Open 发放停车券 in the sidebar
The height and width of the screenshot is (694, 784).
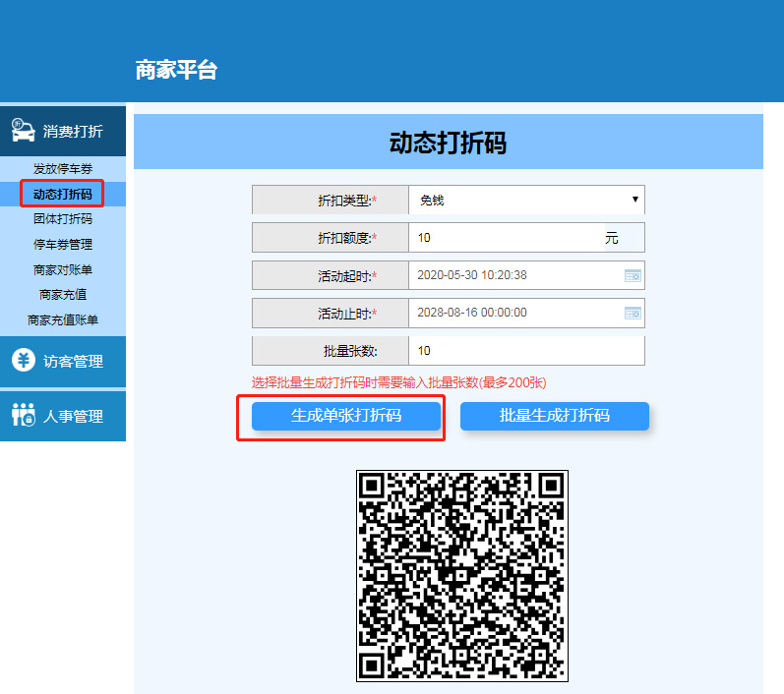(63, 169)
